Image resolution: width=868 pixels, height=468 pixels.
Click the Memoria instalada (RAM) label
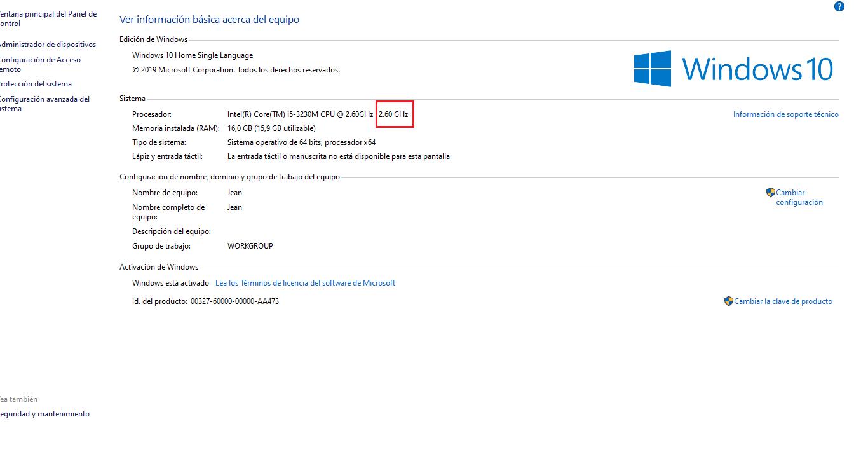[x=175, y=128]
